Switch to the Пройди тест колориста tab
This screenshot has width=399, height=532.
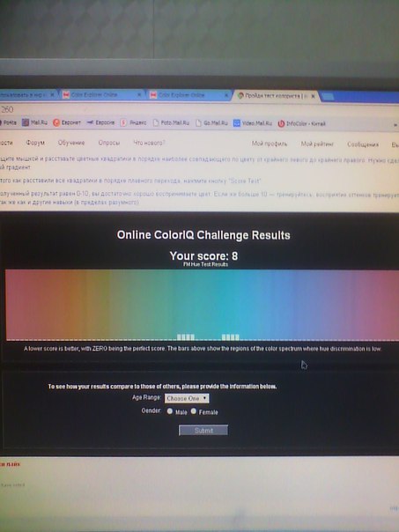tap(276, 96)
